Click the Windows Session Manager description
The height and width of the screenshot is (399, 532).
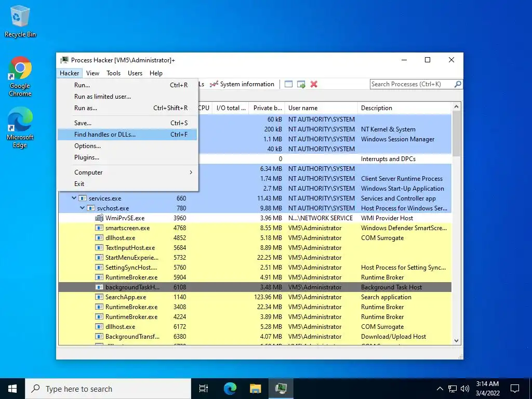pos(397,139)
